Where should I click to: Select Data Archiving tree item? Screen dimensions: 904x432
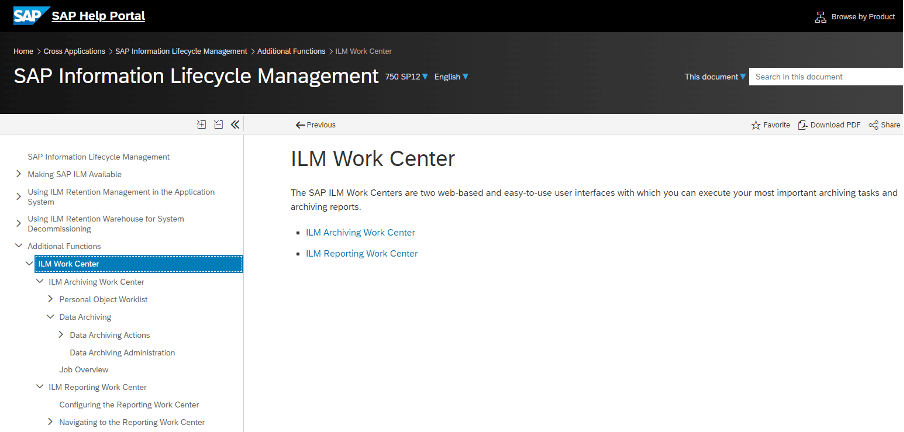point(85,317)
